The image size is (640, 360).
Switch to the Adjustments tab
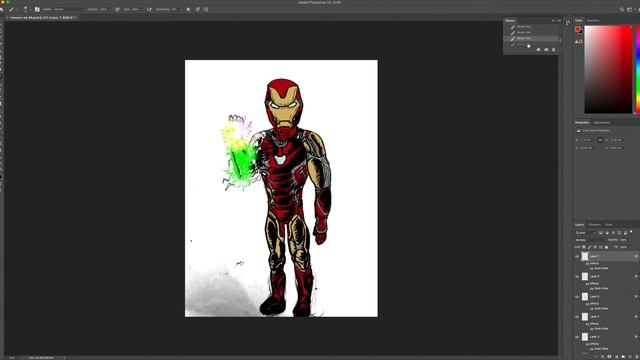tap(602, 122)
